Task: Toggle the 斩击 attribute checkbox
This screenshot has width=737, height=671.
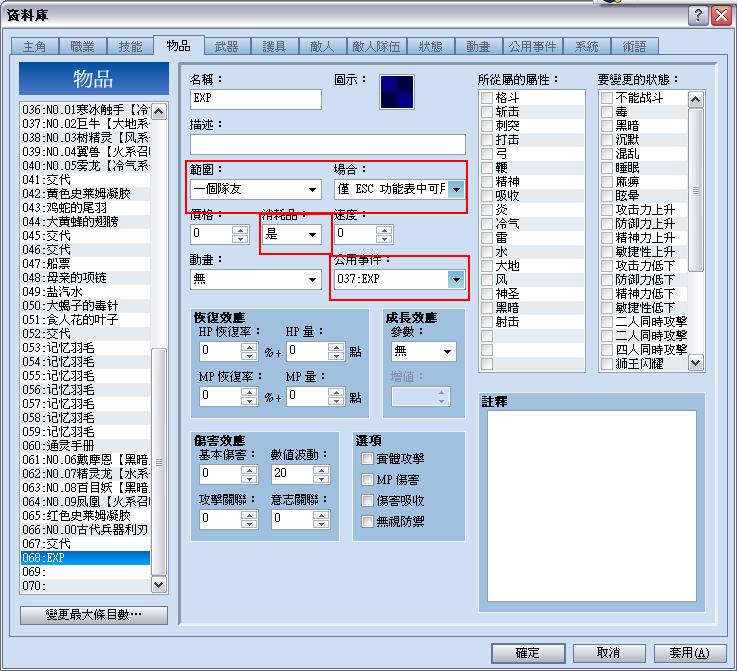Action: pos(487,112)
